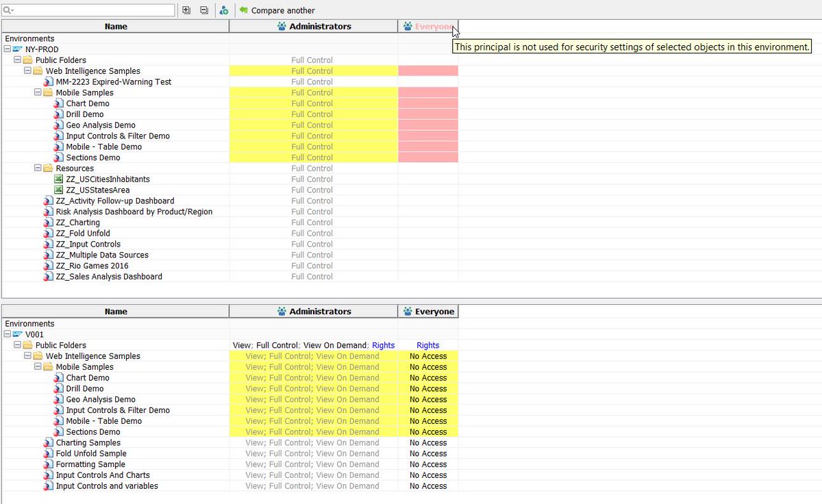The width and height of the screenshot is (822, 504).
Task: Click the Fold Unfold Sample document icon
Action: [x=49, y=453]
